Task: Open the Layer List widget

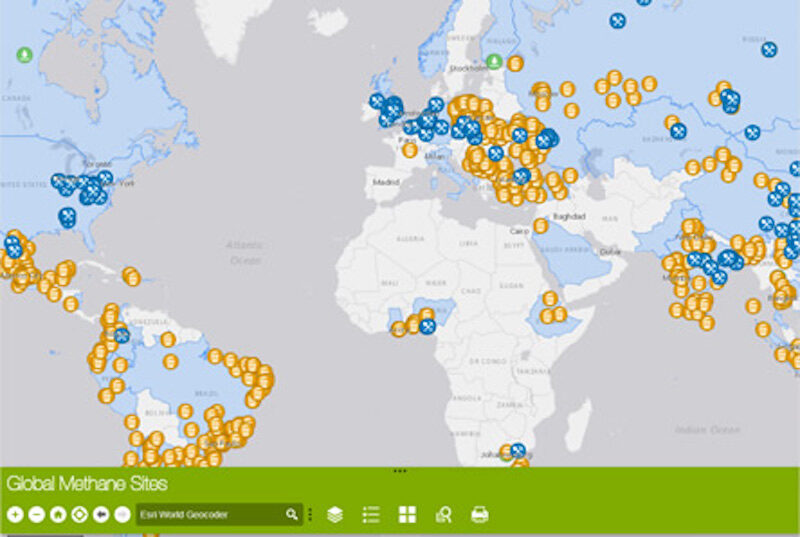Action: [335, 515]
